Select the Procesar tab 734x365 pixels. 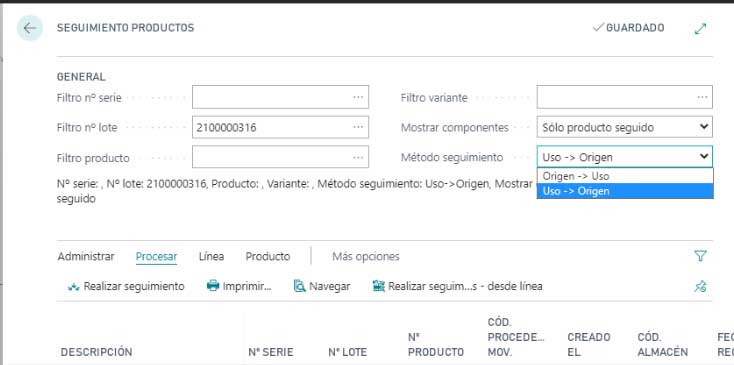[156, 256]
